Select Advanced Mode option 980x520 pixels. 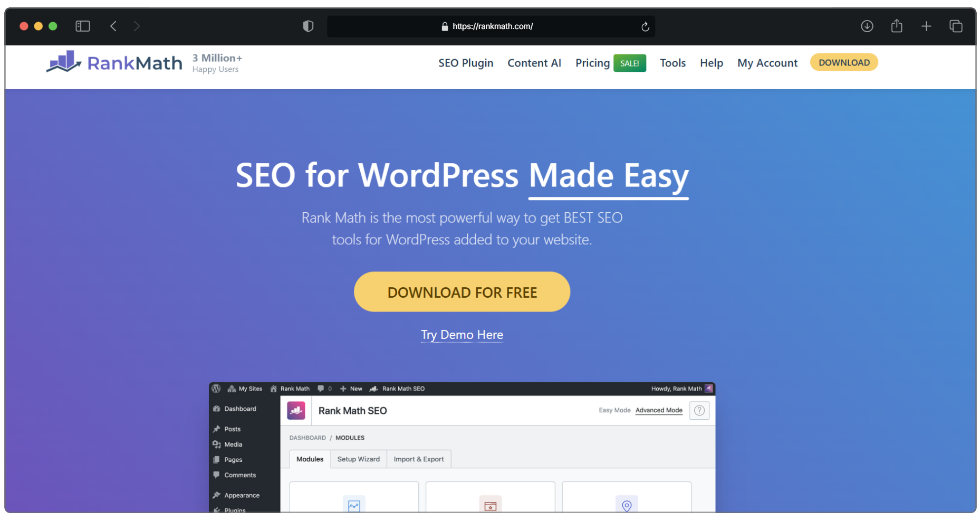[x=659, y=410]
